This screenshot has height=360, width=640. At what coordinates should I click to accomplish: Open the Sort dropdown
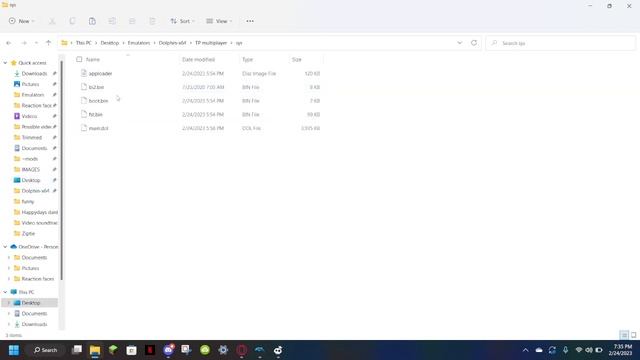[x=182, y=21]
